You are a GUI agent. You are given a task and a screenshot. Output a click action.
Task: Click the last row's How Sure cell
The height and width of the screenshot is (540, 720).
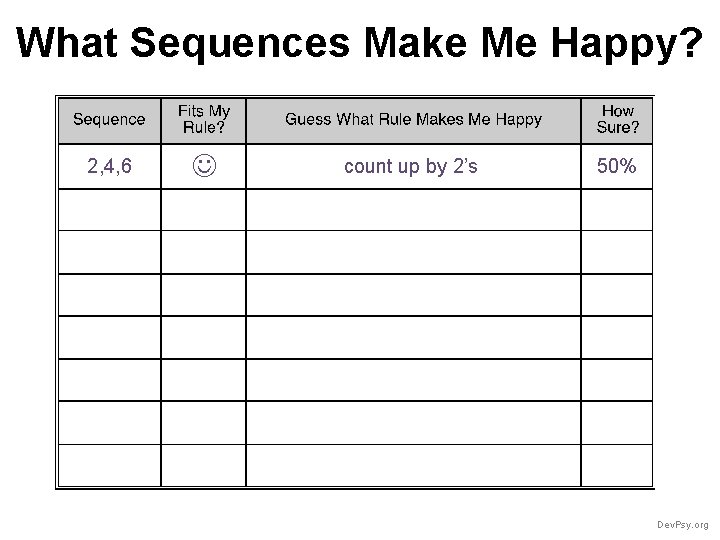coord(617,465)
